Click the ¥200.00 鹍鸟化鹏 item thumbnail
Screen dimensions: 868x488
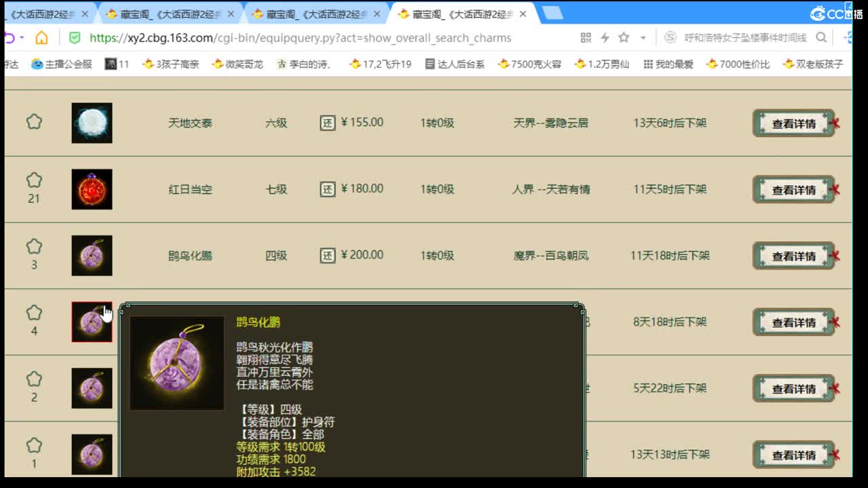(92, 256)
